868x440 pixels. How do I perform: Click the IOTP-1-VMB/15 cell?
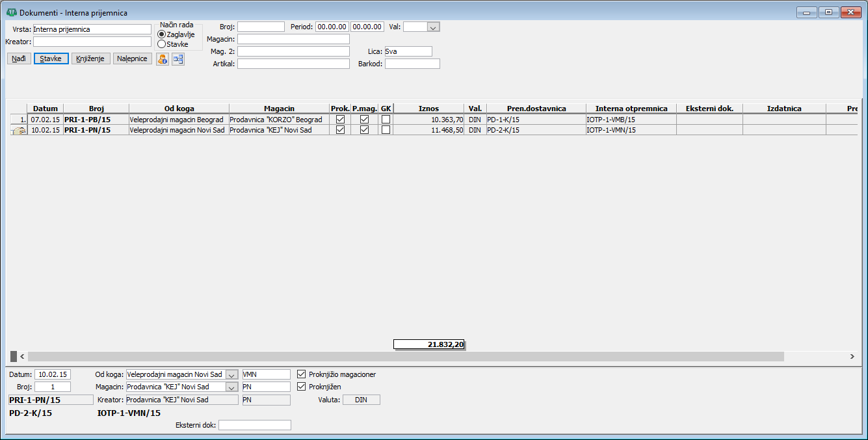pos(631,120)
